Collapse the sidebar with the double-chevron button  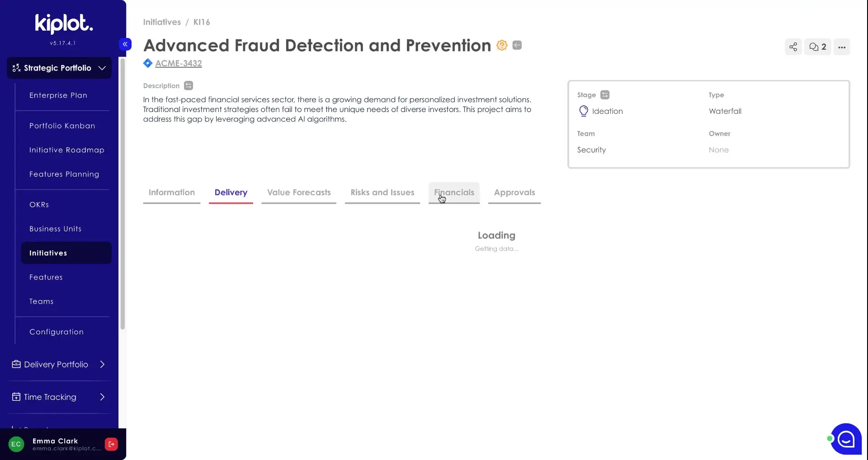[125, 44]
